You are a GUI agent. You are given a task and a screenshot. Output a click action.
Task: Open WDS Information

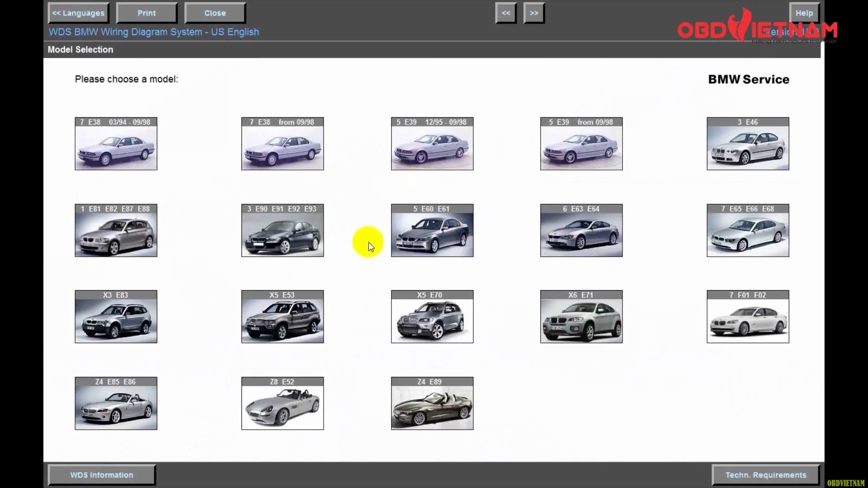pos(102,475)
